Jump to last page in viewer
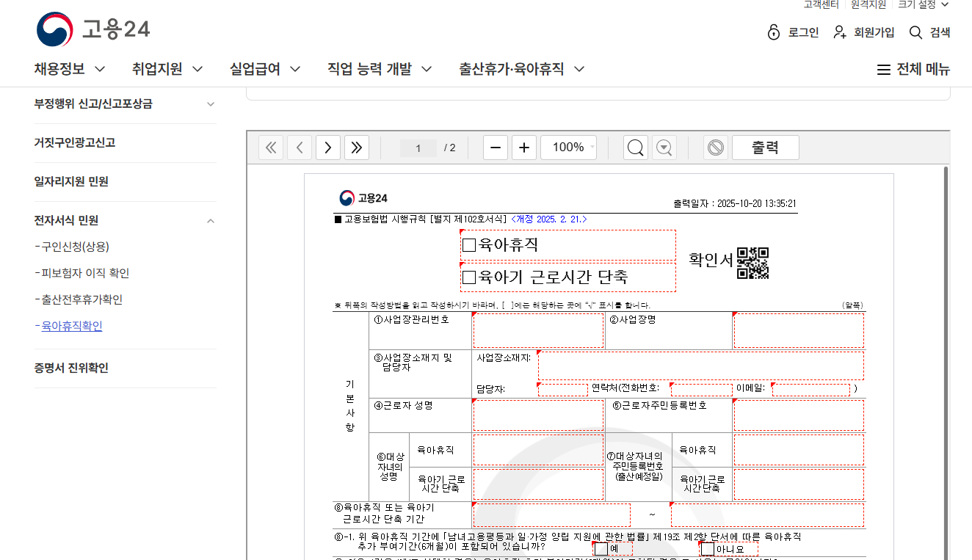Viewport: 972px width, 560px height. coord(356,148)
